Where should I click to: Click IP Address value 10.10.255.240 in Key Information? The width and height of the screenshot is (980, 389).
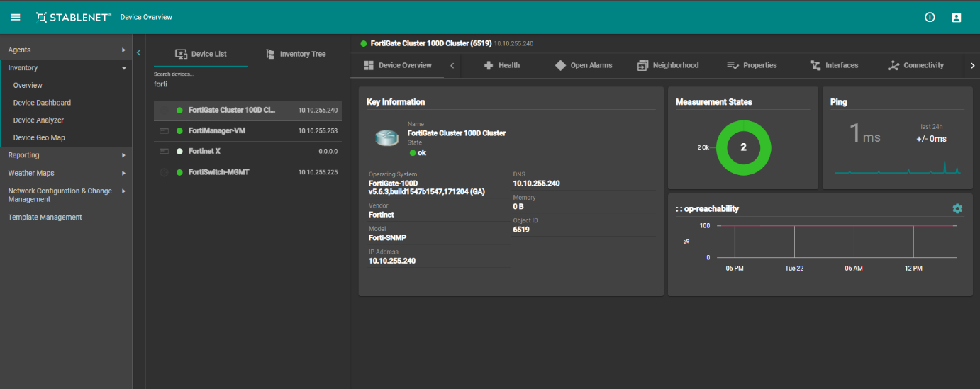point(392,261)
